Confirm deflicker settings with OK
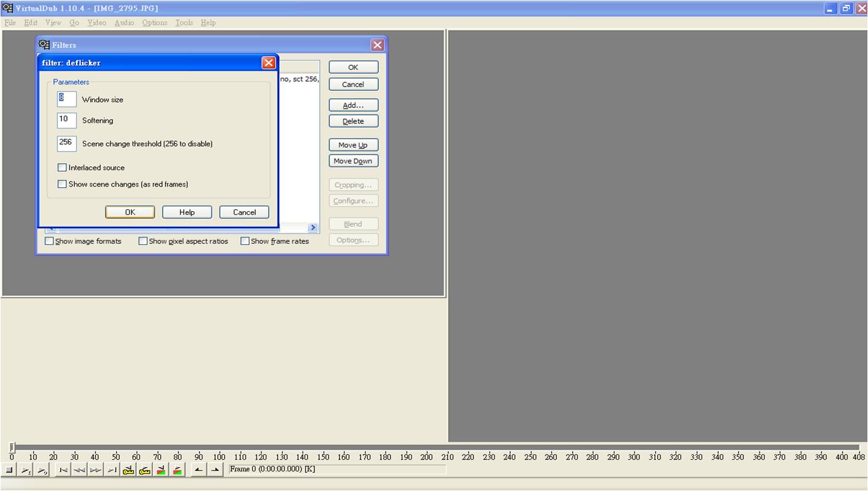 click(x=130, y=212)
